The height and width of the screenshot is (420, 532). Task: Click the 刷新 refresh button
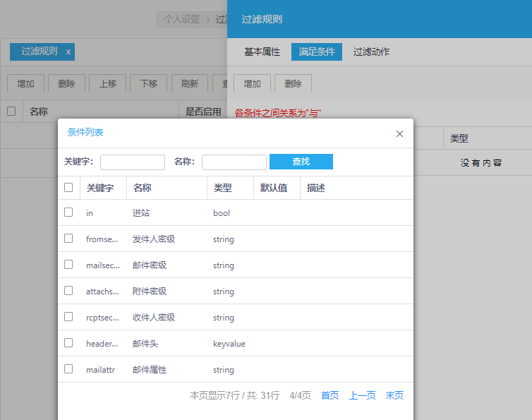pyautogui.click(x=189, y=83)
